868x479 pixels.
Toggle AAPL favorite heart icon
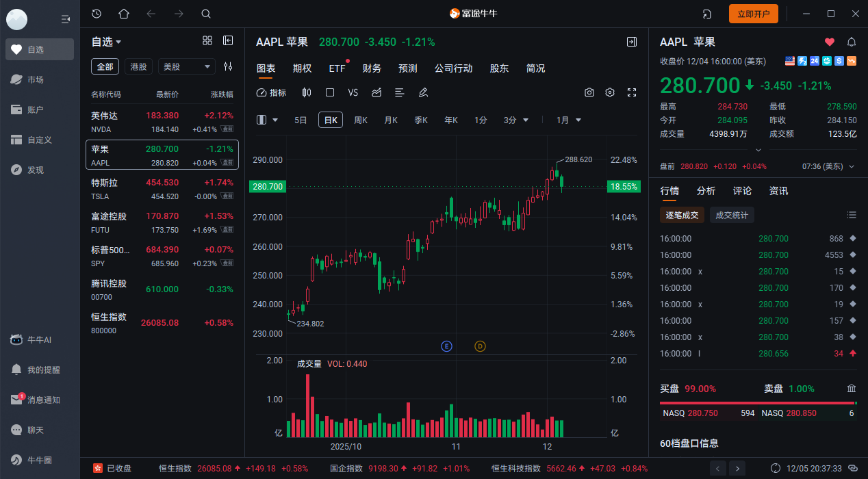point(830,42)
